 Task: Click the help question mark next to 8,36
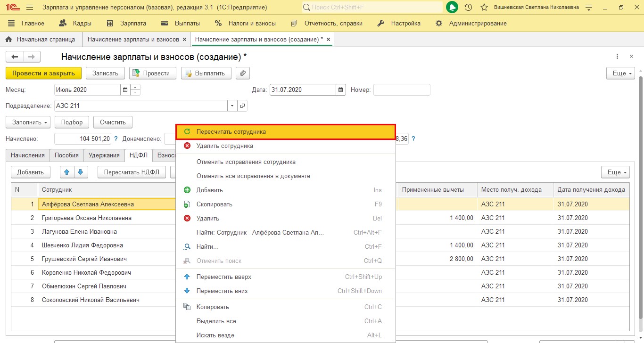[413, 139]
